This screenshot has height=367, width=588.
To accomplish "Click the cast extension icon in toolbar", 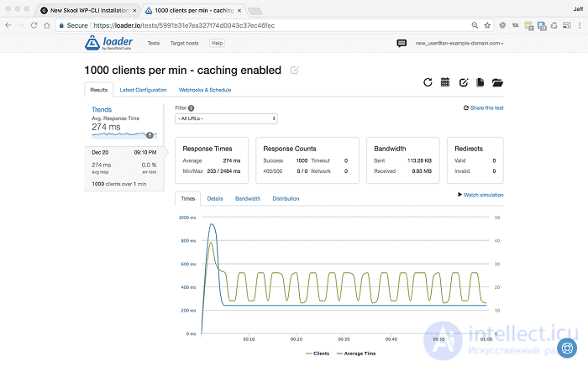I will point(567,25).
